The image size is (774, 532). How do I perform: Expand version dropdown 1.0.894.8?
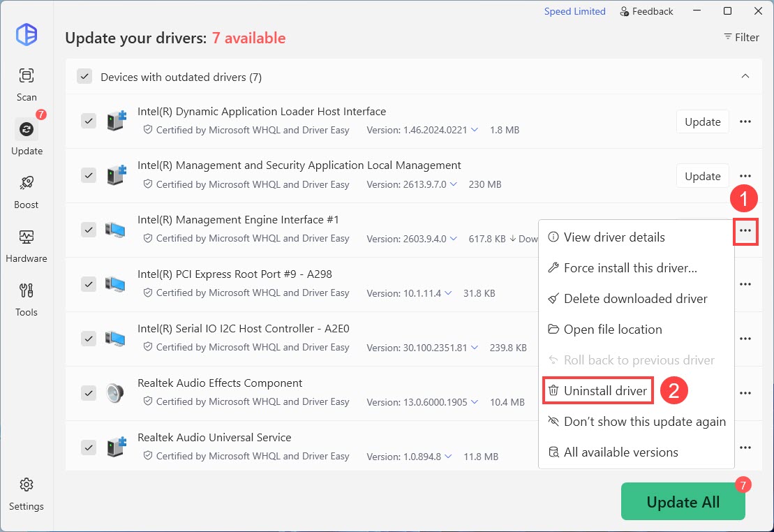coord(447,457)
